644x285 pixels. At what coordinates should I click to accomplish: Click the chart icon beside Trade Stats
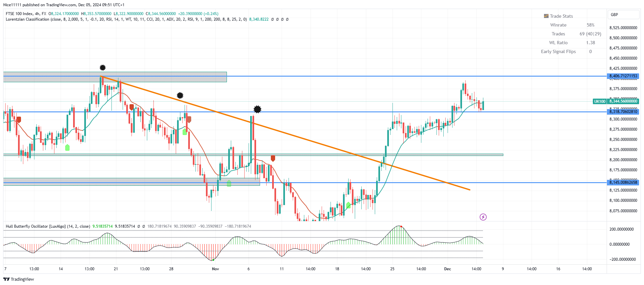tap(546, 16)
